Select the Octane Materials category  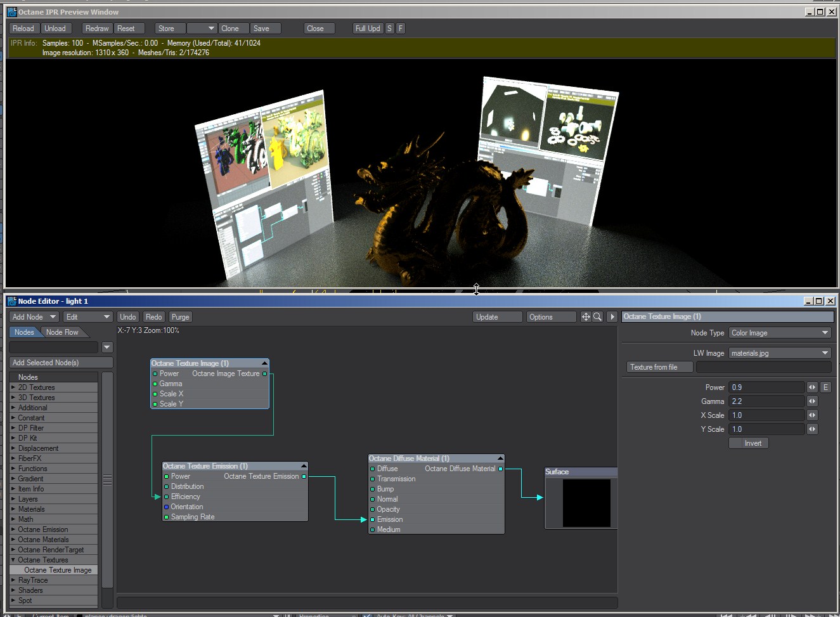[54, 540]
